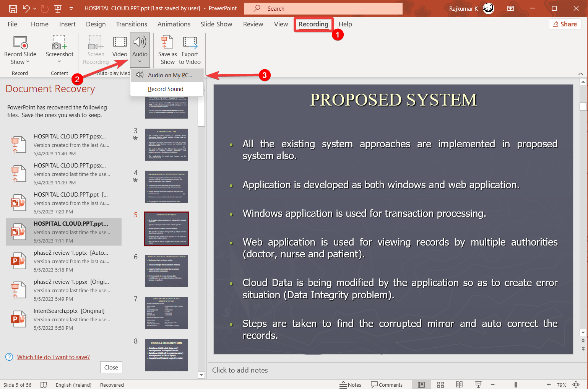Click in the Search box

coord(323,8)
